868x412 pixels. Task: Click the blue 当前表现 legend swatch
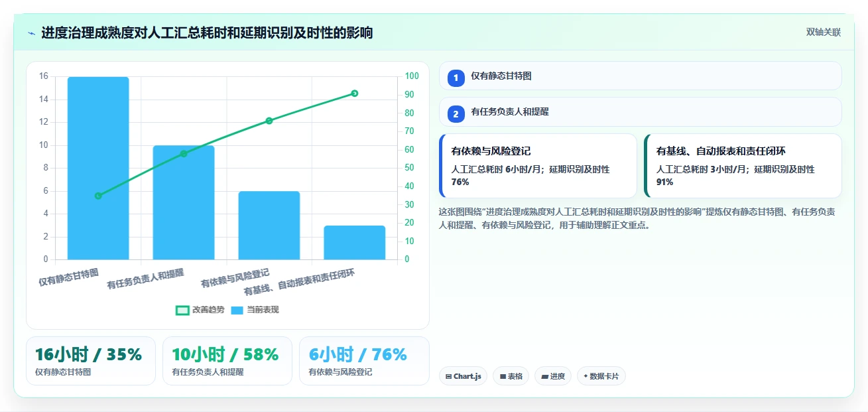pos(237,310)
